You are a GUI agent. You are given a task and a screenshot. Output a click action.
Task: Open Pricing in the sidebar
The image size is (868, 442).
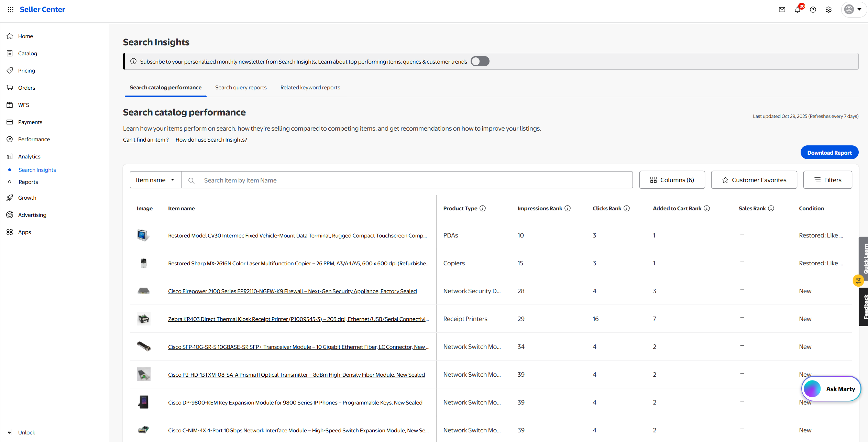pyautogui.click(x=26, y=70)
